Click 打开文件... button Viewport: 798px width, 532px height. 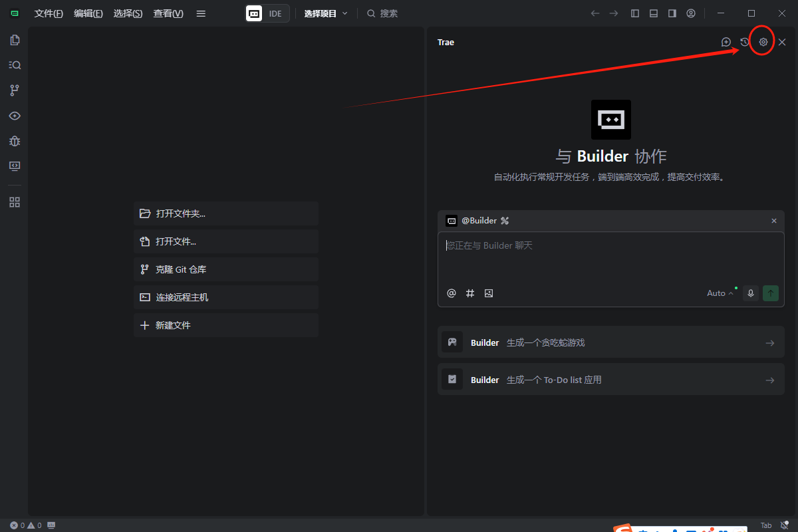click(226, 241)
